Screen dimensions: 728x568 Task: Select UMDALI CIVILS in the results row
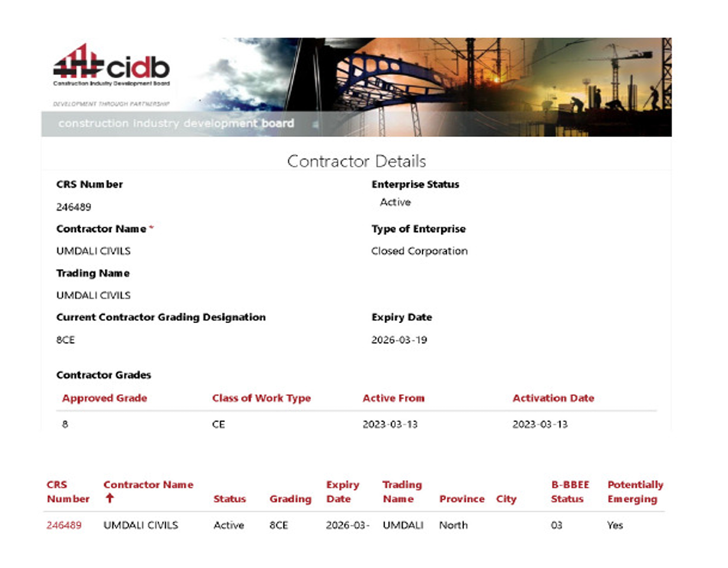point(140,525)
